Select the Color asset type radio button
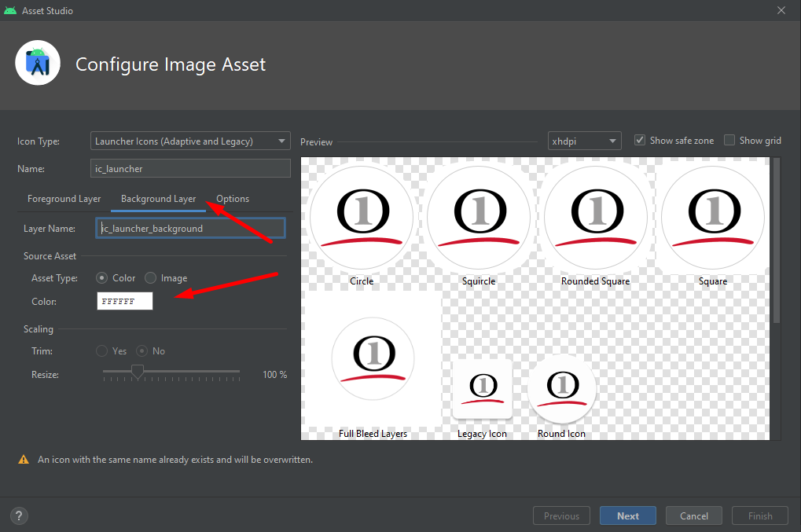The height and width of the screenshot is (532, 801). tap(101, 278)
